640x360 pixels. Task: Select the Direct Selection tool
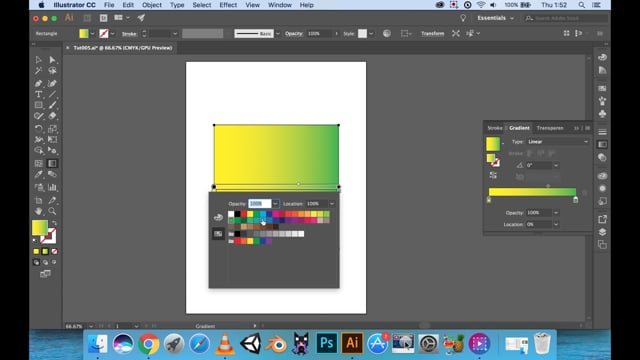click(52, 60)
